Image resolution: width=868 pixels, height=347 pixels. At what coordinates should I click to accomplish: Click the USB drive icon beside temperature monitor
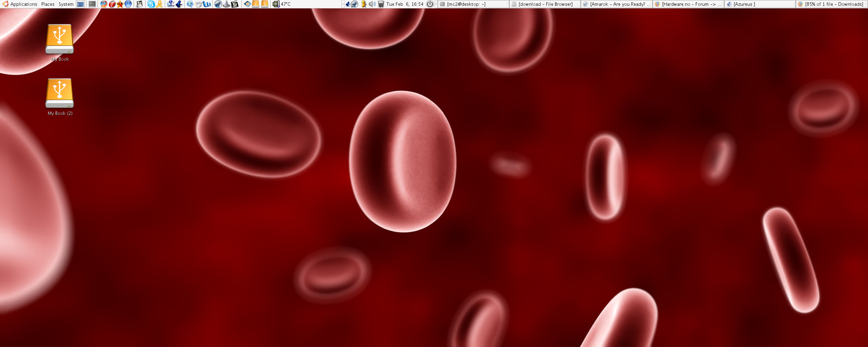265,4
